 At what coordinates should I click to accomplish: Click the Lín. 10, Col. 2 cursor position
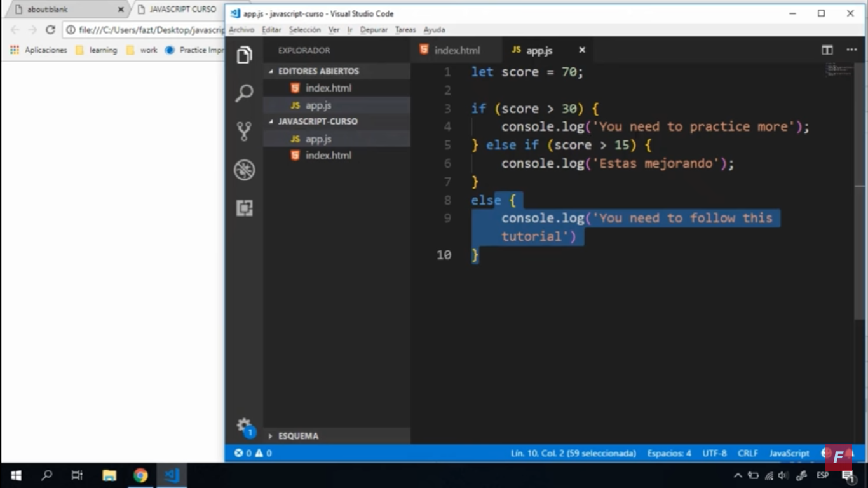(573, 453)
